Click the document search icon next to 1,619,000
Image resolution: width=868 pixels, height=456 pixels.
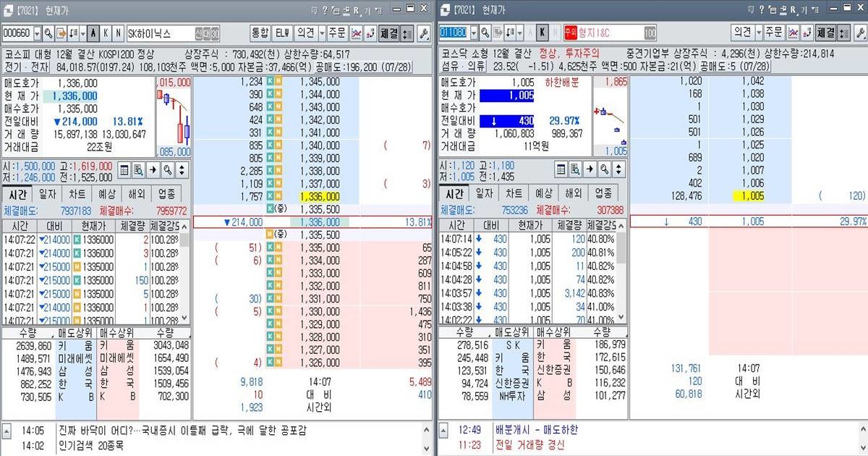pos(138,169)
